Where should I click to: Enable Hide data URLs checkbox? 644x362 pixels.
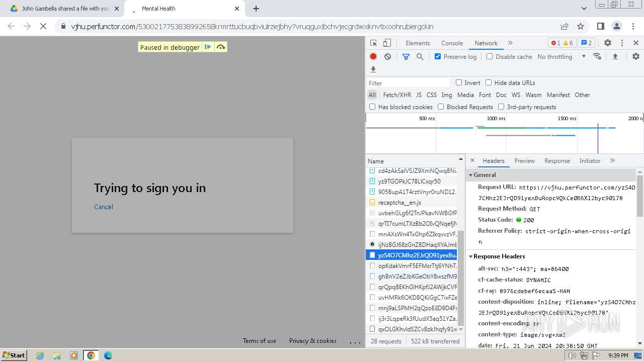489,82
